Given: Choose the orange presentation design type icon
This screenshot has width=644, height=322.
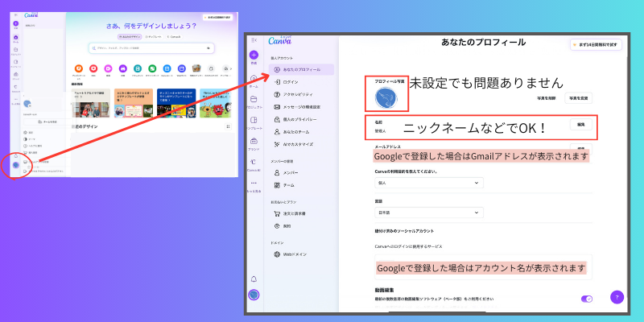Looking at the screenshot, I should pyautogui.click(x=78, y=68).
